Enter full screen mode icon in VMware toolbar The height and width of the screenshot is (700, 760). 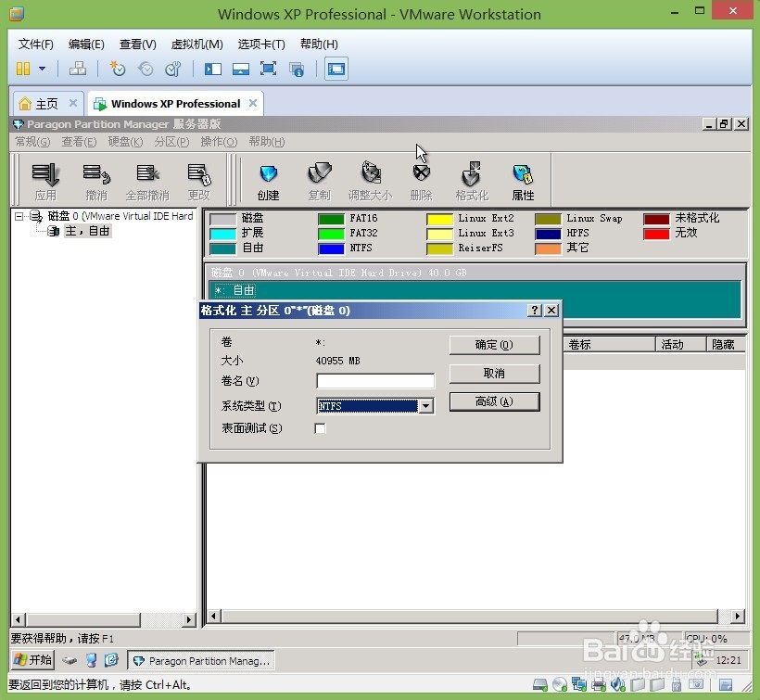[268, 69]
